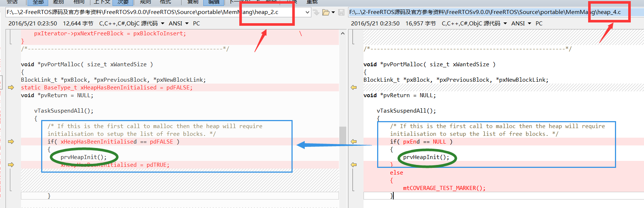Image resolution: width=644 pixels, height=208 pixels.
Task: Open right pane C,C++ source format dropdown
Action: tap(505, 24)
